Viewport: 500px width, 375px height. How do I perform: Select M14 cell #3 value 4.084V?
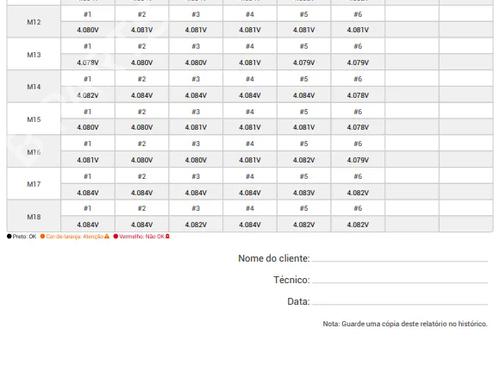coord(196,95)
